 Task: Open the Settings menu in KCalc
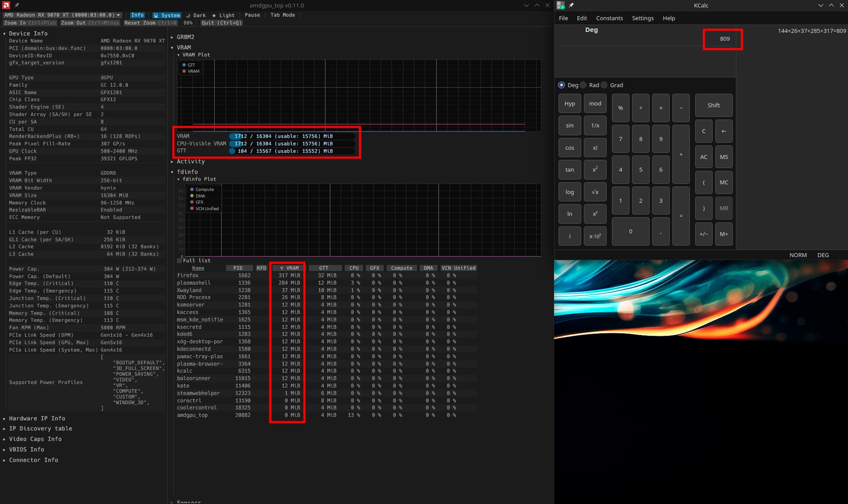642,18
